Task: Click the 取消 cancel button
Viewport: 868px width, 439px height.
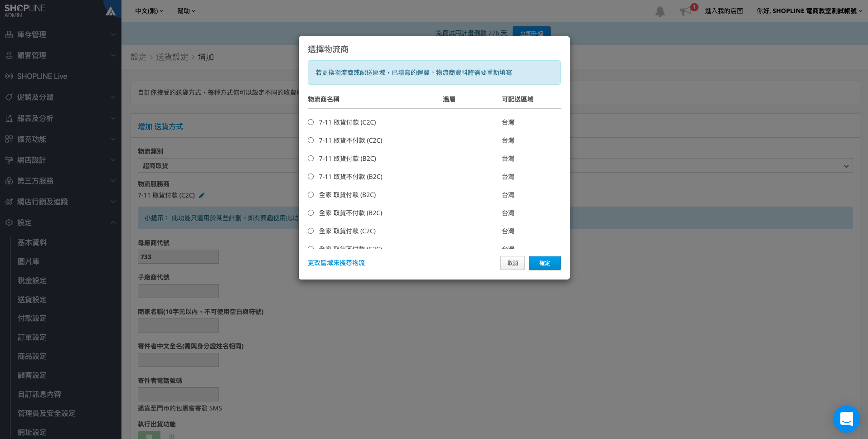Action: click(x=513, y=263)
